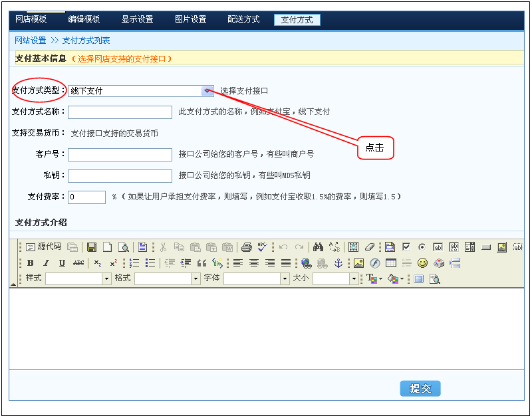Insert a smiley emoticon

(x=422, y=263)
